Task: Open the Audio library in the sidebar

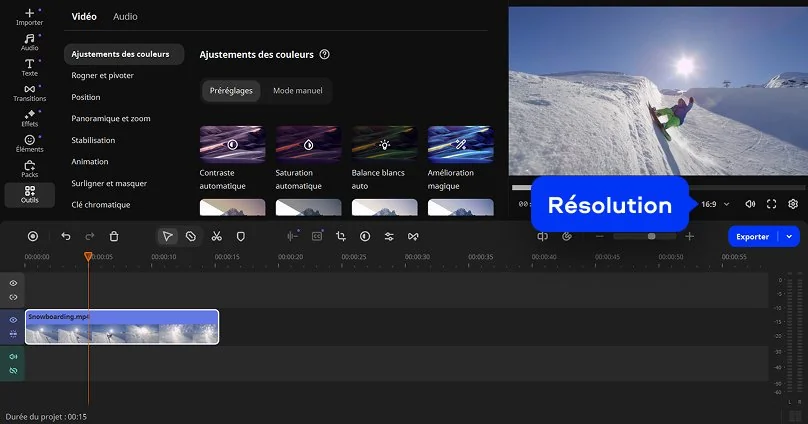Action: pos(29,42)
